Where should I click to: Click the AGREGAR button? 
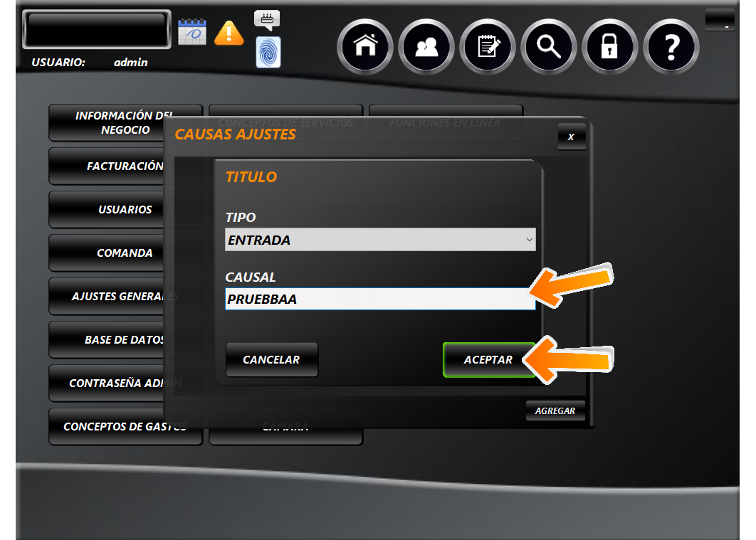[x=555, y=411]
